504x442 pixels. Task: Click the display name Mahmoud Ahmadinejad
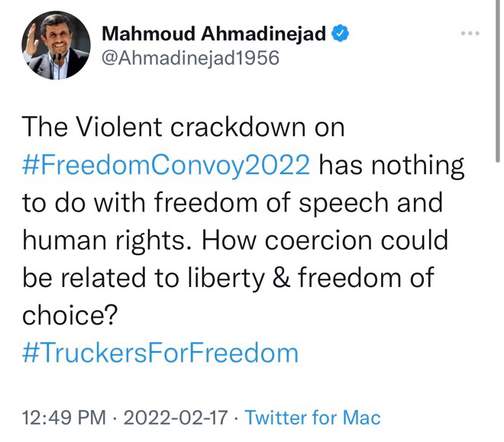(215, 34)
